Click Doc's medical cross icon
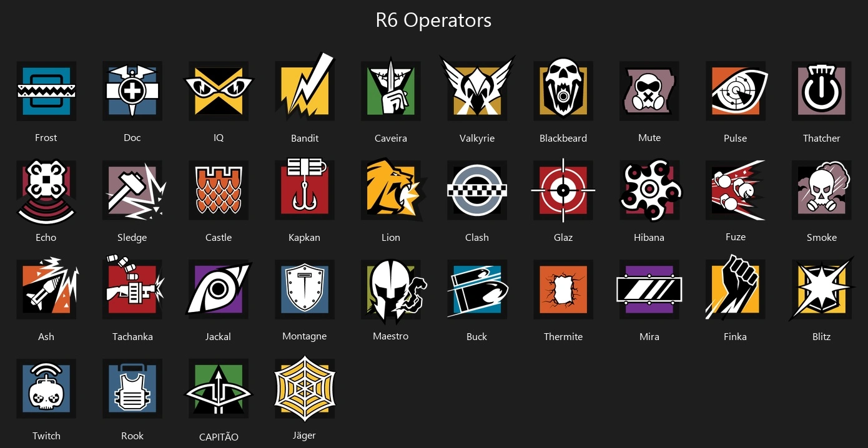Viewport: 868px width, 448px height. coord(132,91)
